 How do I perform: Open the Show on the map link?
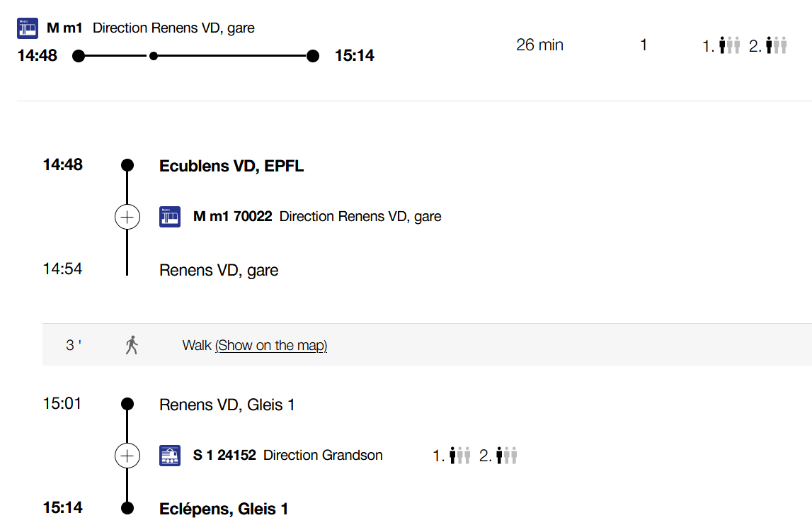coord(271,346)
